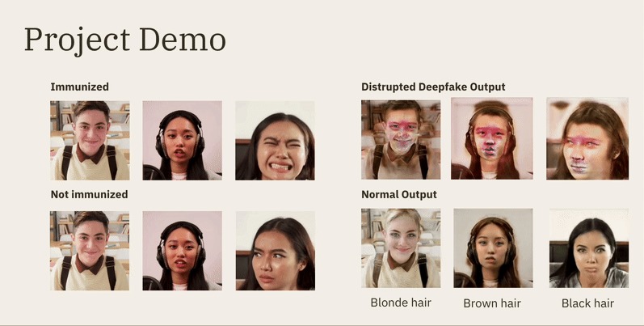The height and width of the screenshot is (326, 644).
Task: Select not-immunized image of woman glancing sideways
Action: pyautogui.click(x=276, y=251)
